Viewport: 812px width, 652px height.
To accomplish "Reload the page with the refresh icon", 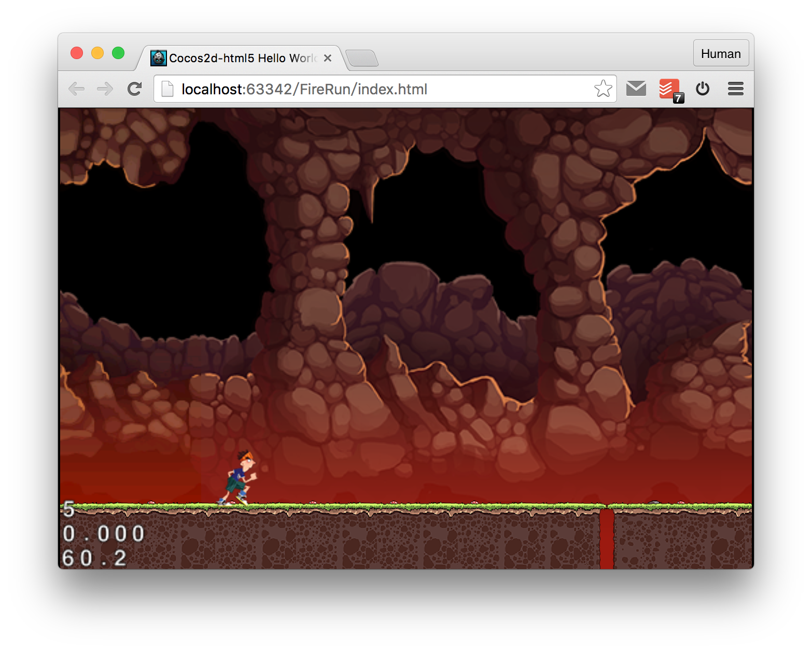I will pyautogui.click(x=135, y=89).
